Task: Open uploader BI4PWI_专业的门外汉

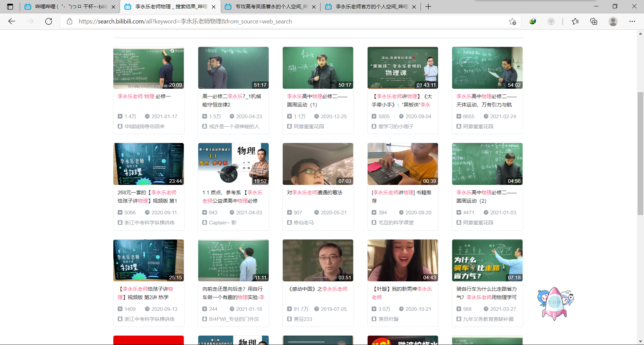Action: click(x=234, y=319)
